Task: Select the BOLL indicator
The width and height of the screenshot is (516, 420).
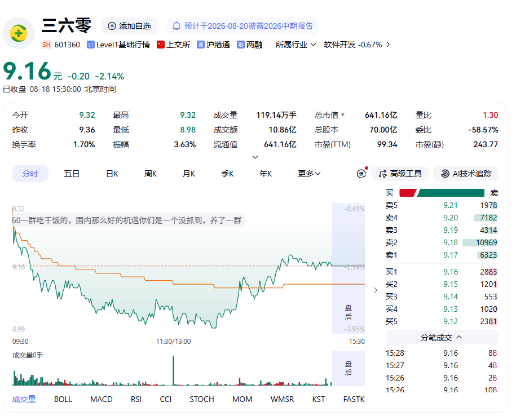Action: point(63,399)
